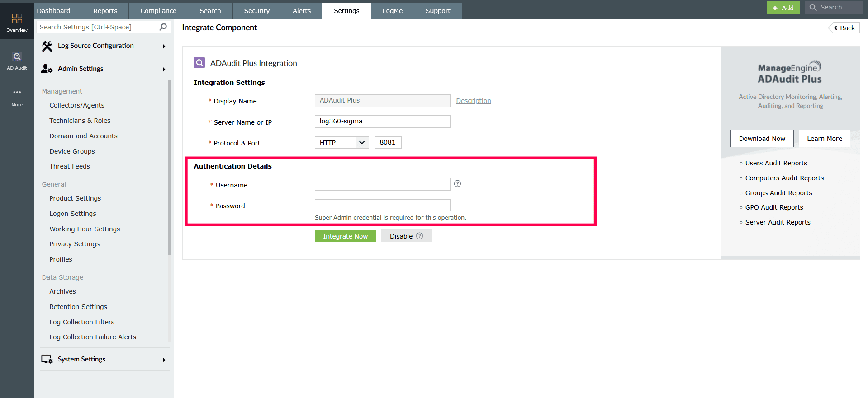Open the Compliance tab
Screen dimensions: 868x398
click(158, 11)
